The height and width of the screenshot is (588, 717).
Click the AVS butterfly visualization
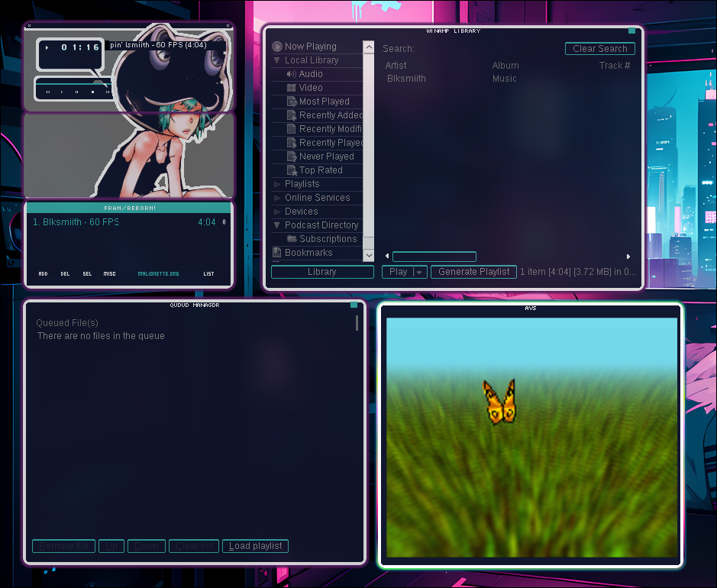point(499,402)
